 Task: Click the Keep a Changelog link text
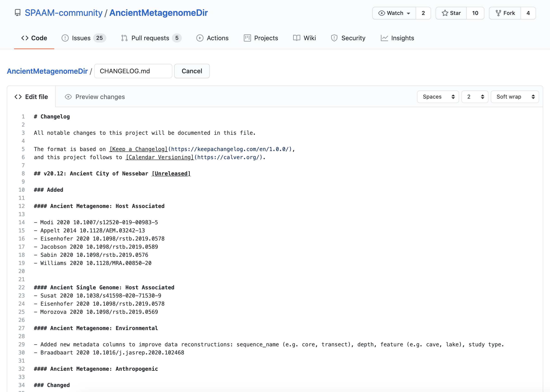[x=139, y=149]
